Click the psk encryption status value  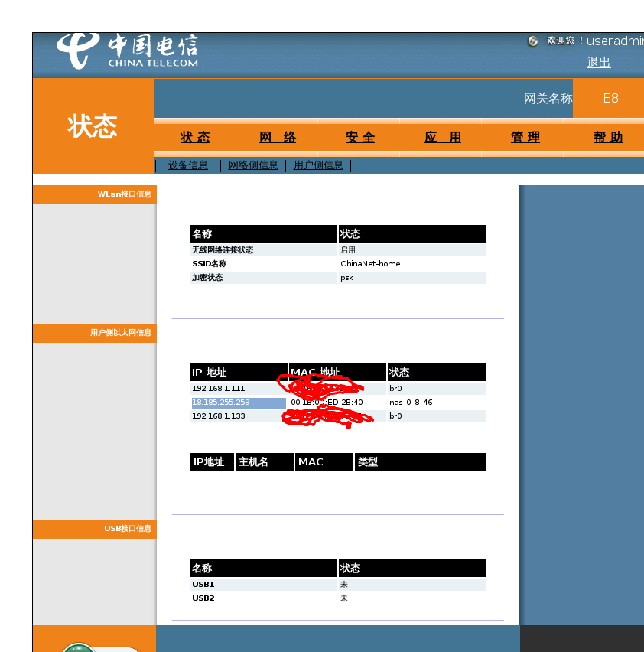click(346, 277)
